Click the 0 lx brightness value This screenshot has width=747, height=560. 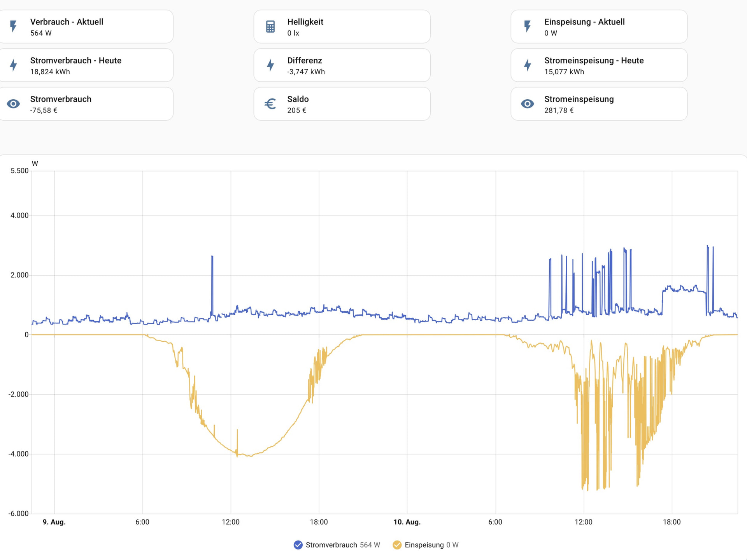[x=293, y=33]
